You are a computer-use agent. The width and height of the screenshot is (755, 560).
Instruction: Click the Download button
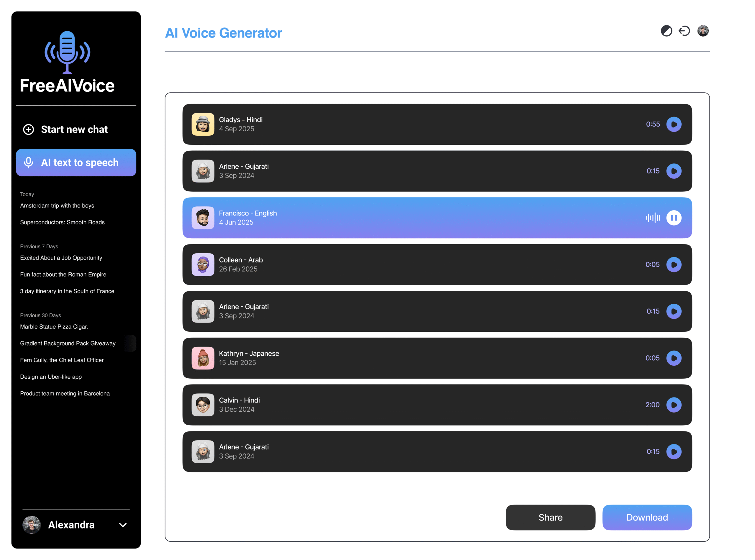click(x=647, y=518)
